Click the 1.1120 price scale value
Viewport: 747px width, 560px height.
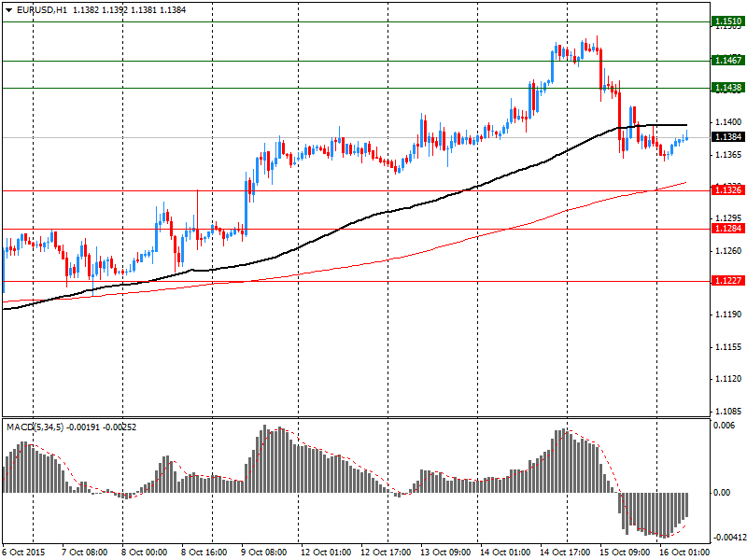tap(729, 379)
